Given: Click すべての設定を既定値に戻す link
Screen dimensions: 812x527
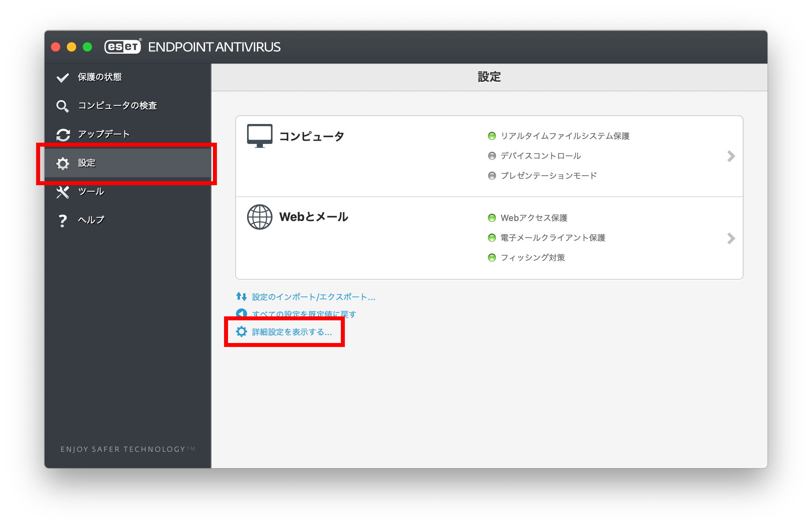Looking at the screenshot, I should click(304, 314).
